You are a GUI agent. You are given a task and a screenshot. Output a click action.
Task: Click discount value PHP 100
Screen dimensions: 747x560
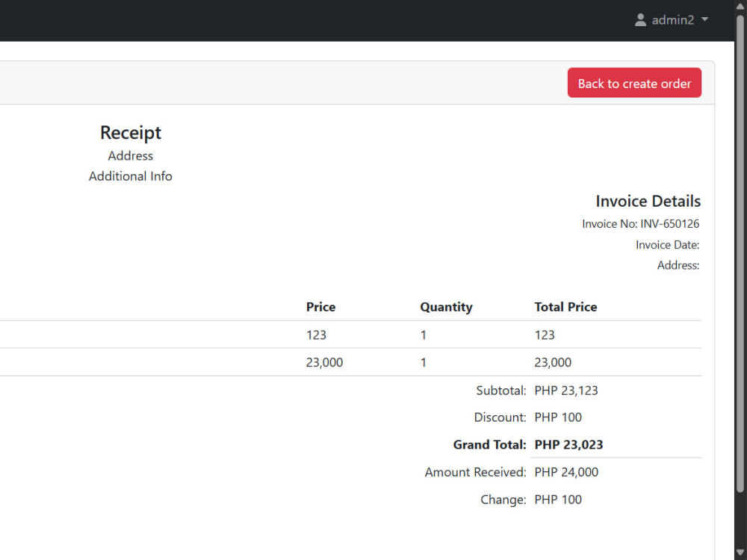558,417
